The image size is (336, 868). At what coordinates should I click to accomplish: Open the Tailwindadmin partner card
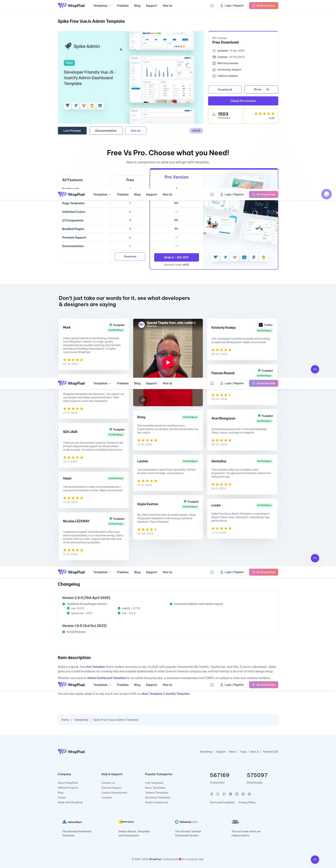coord(196,828)
